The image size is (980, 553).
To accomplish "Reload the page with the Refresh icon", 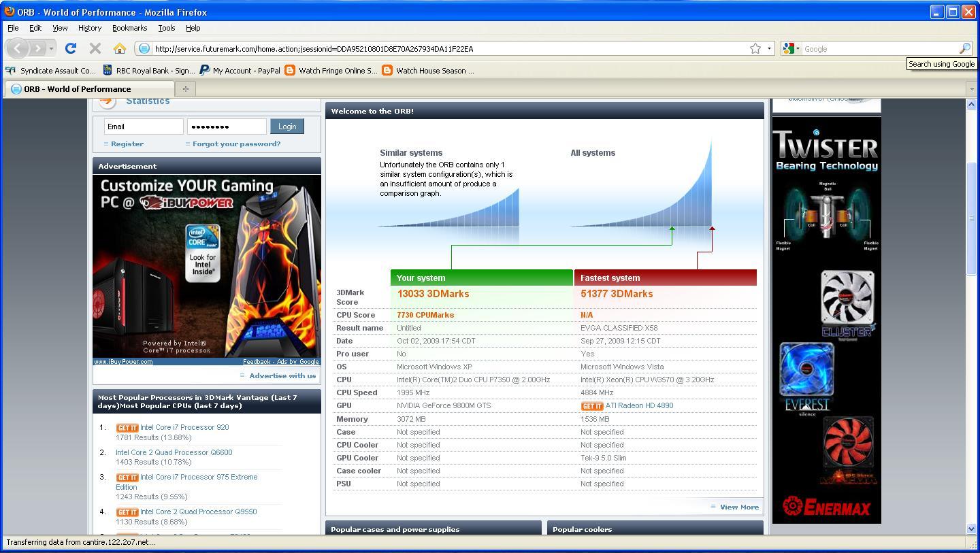I will (x=70, y=48).
